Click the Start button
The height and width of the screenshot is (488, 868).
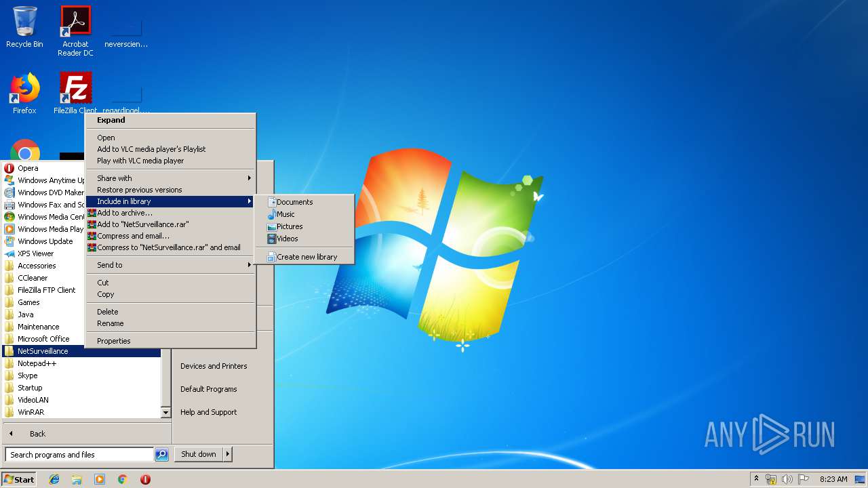tap(19, 479)
